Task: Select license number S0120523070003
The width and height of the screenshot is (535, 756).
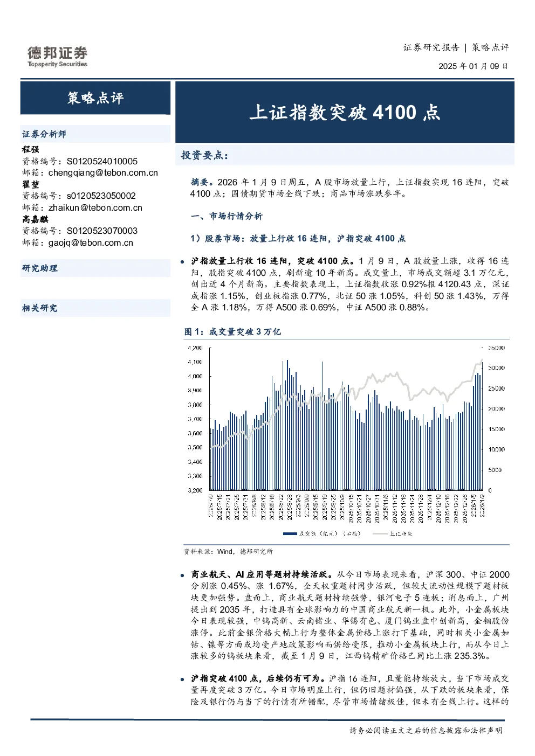Action: coord(102,231)
